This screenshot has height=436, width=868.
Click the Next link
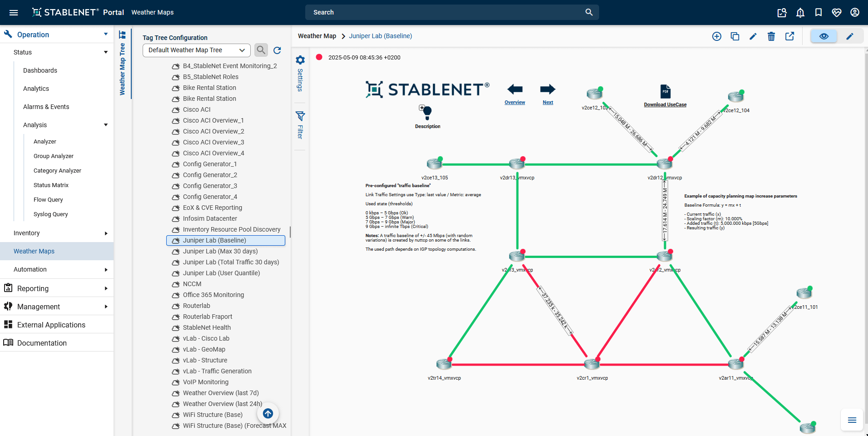click(x=548, y=102)
